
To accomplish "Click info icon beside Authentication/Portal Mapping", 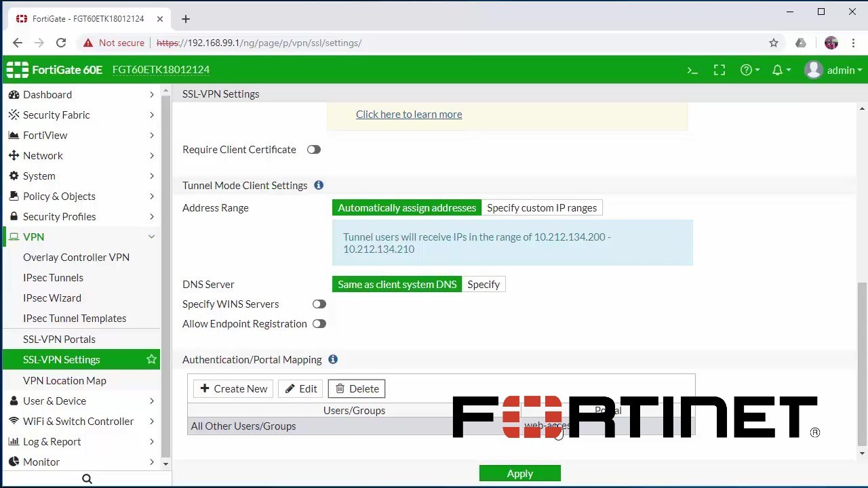I will pos(333,359).
